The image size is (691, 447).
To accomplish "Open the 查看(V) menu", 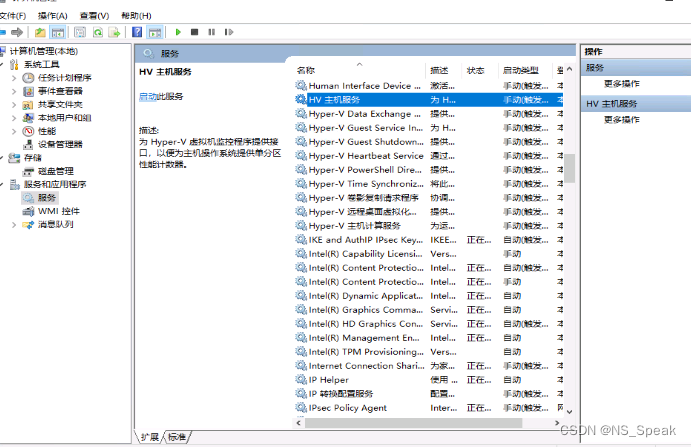I will point(94,16).
